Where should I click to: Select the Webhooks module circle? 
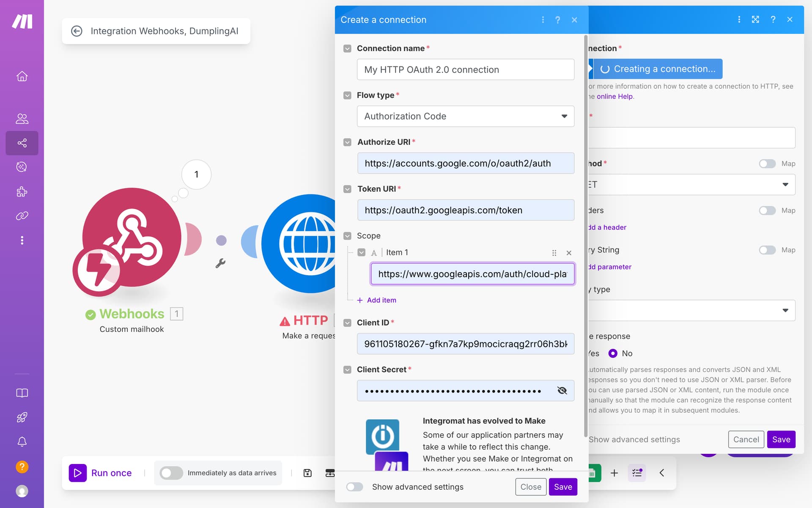tap(132, 237)
